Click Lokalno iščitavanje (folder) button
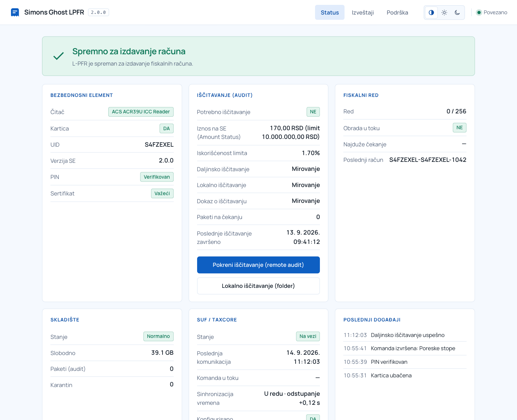The width and height of the screenshot is (517, 420). point(258,286)
